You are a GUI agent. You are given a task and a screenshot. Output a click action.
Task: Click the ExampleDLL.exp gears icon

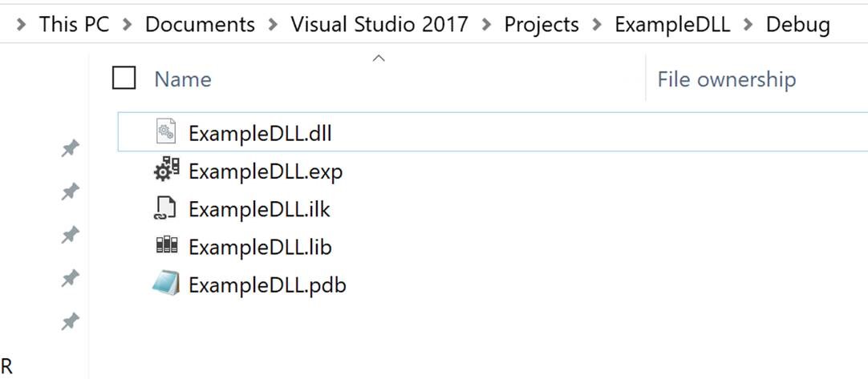pyautogui.click(x=166, y=170)
